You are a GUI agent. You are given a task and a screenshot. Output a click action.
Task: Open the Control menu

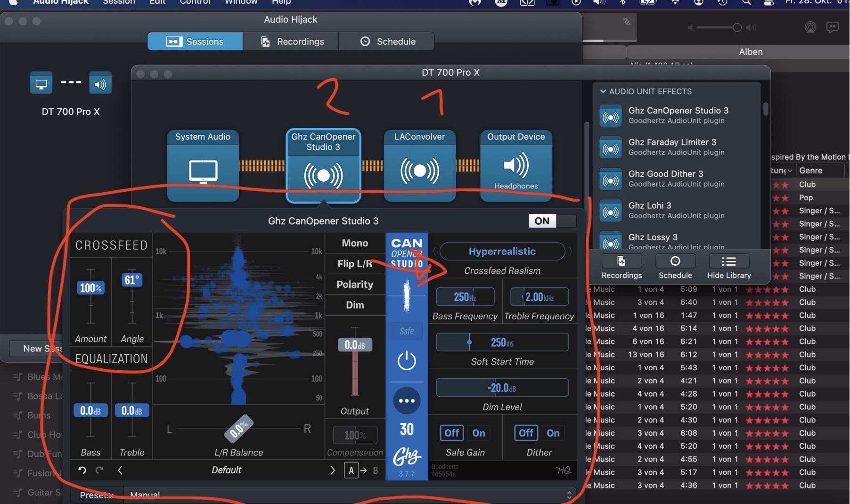pos(195,2)
